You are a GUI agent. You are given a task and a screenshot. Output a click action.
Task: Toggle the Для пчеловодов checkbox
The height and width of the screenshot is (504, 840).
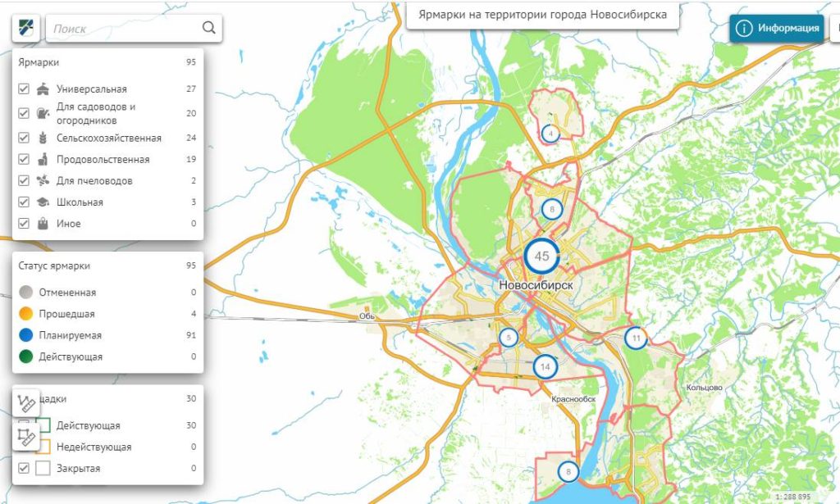click(24, 180)
